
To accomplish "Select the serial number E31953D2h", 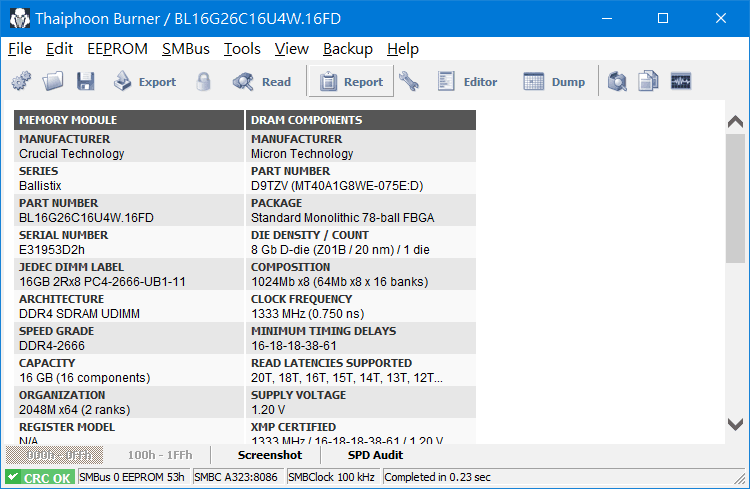I will [x=52, y=250].
